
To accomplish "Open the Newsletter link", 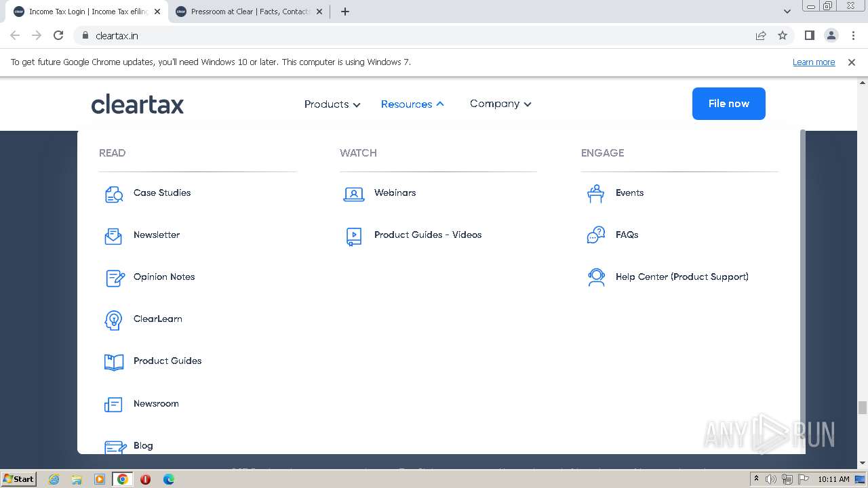I will [157, 235].
